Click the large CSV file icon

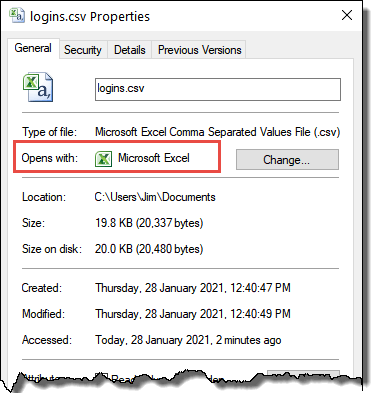coord(38,87)
